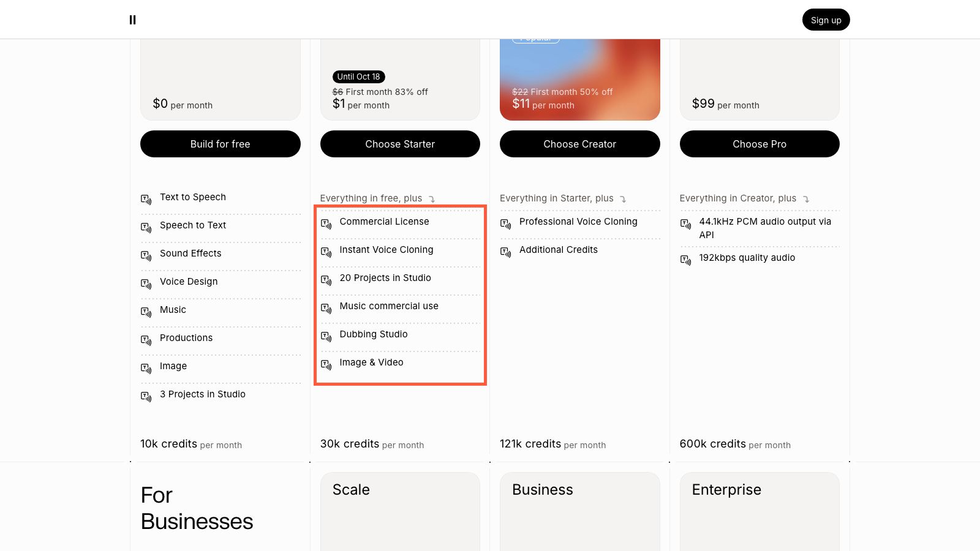The image size is (980, 551).
Task: Click the Business plan card
Action: pyautogui.click(x=579, y=511)
